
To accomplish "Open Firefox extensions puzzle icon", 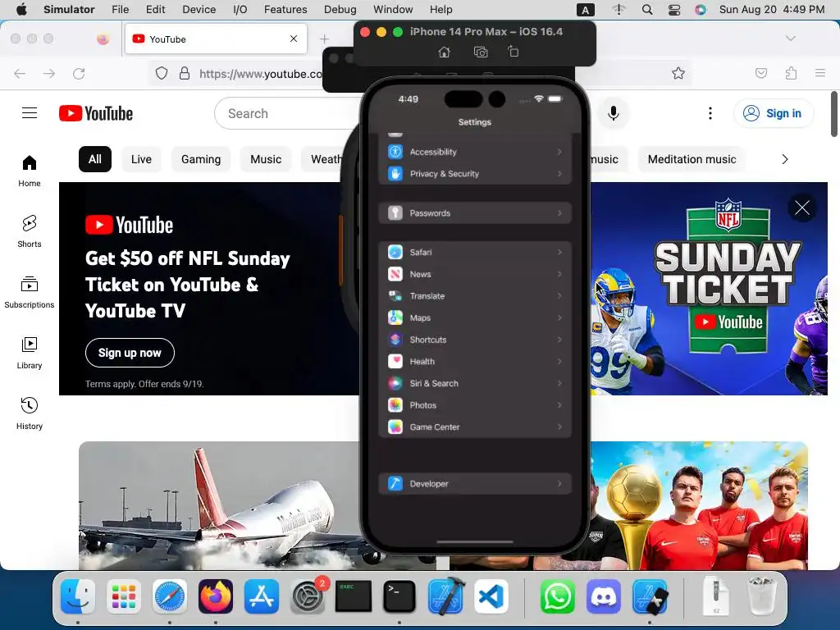I will tap(791, 73).
